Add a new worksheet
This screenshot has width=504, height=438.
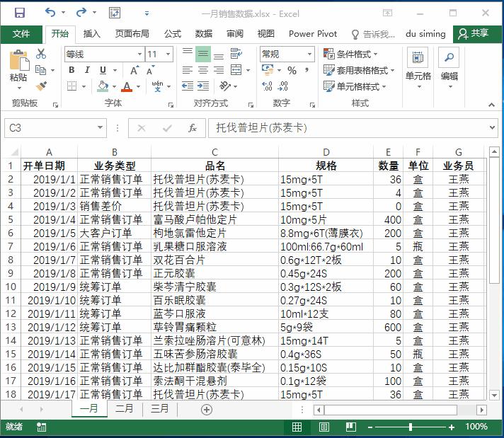click(207, 410)
